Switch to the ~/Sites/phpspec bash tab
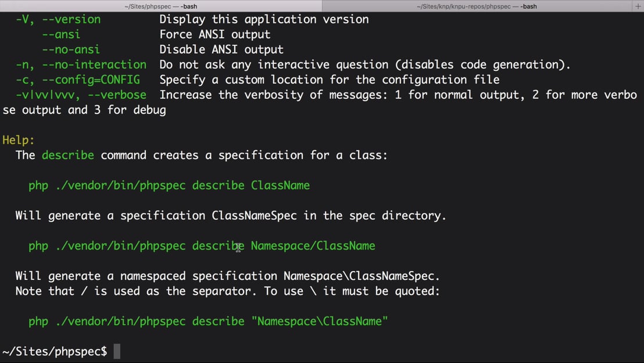 pyautogui.click(x=160, y=6)
